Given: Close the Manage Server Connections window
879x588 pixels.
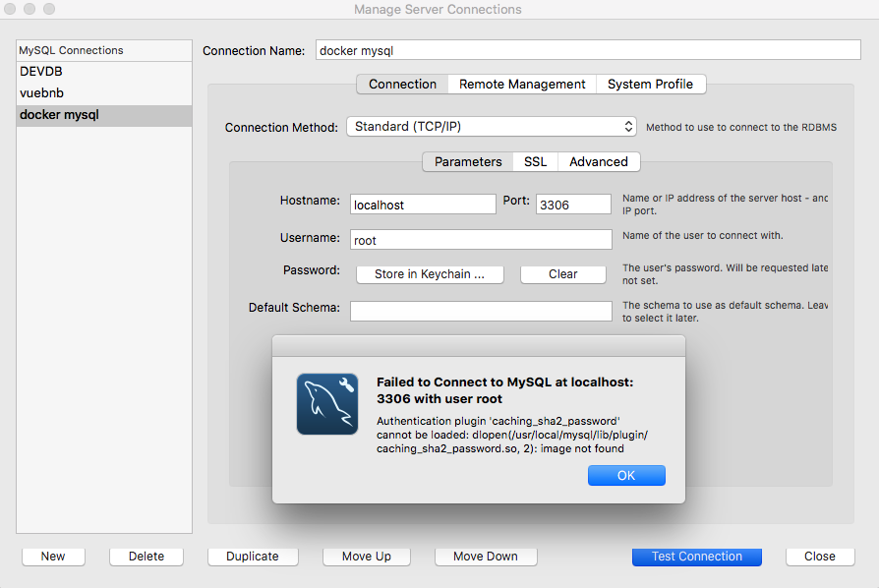Looking at the screenshot, I should (820, 557).
